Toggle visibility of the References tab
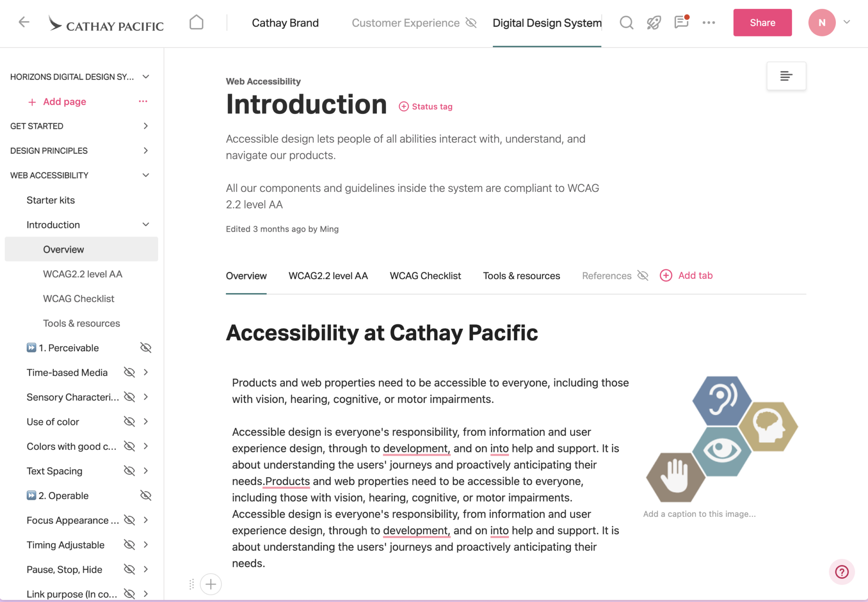 (x=643, y=275)
